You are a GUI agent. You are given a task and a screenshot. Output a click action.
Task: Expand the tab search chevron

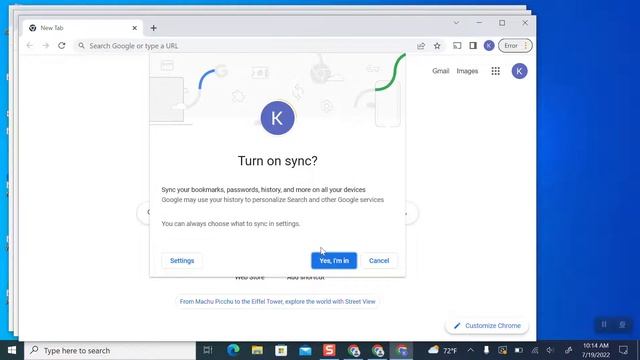[456, 23]
